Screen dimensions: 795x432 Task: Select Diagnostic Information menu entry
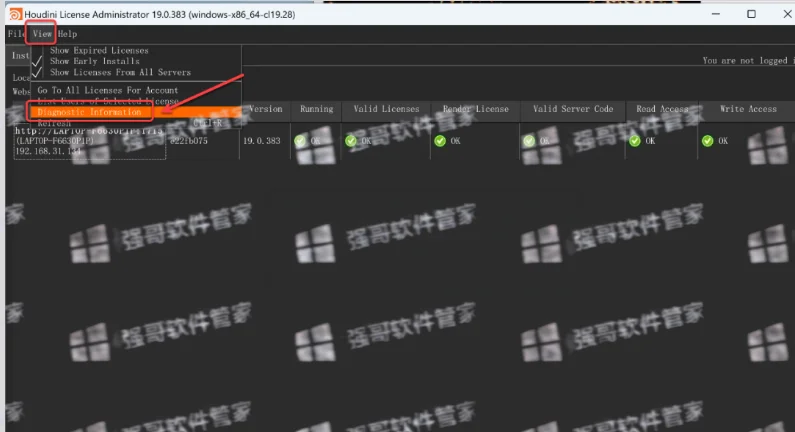click(89, 112)
